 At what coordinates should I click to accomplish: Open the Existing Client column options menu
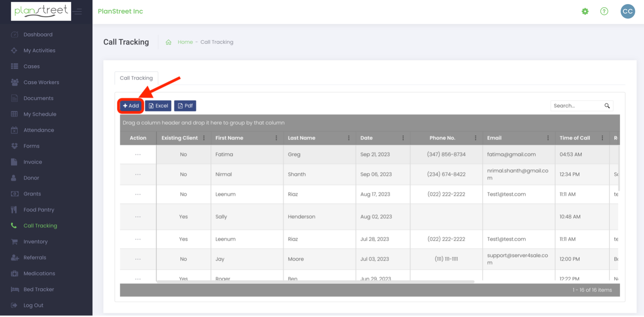click(x=204, y=138)
